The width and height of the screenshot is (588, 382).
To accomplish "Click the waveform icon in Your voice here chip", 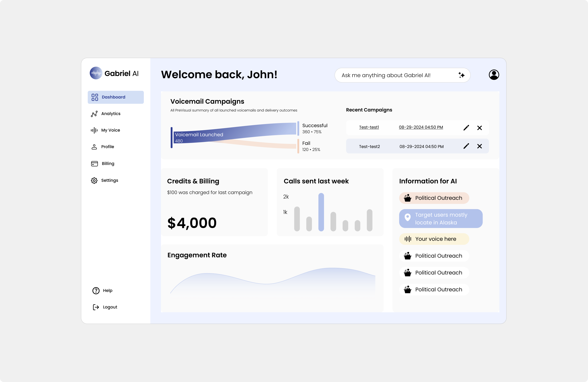I will [x=408, y=239].
